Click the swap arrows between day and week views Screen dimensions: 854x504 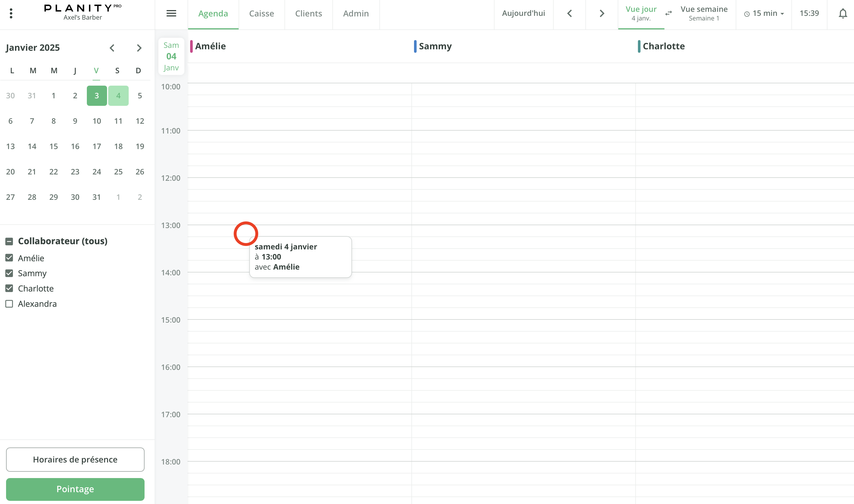[x=668, y=14]
